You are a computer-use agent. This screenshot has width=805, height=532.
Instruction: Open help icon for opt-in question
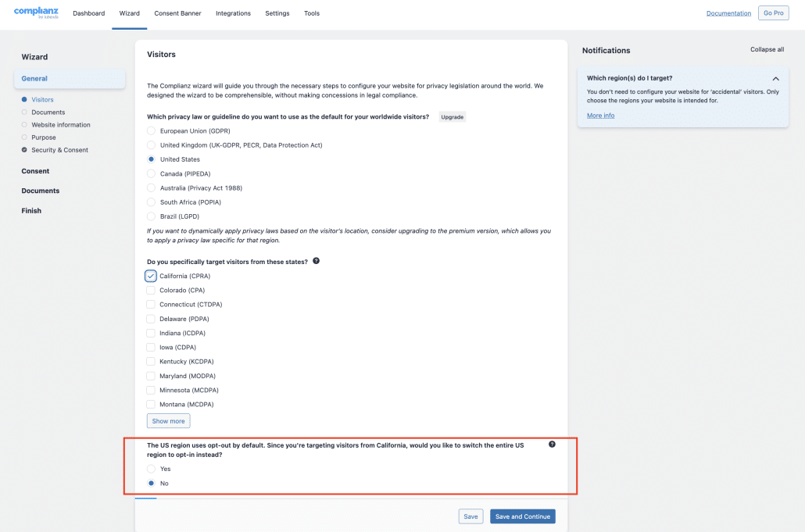click(x=552, y=445)
